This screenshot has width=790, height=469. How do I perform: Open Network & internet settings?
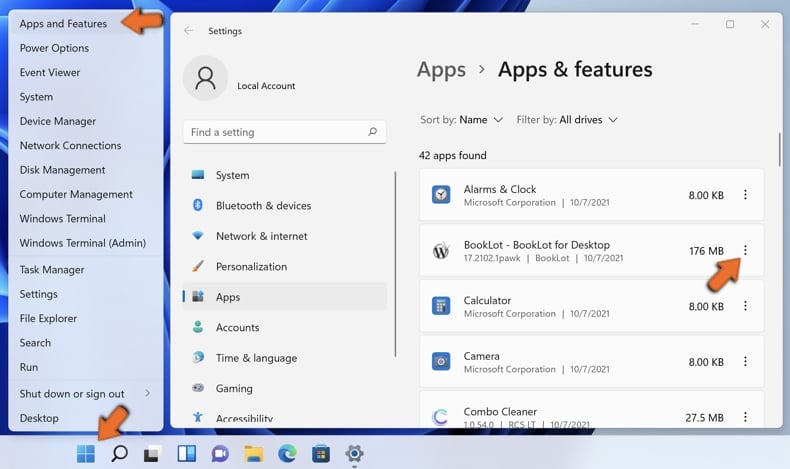tap(285, 236)
